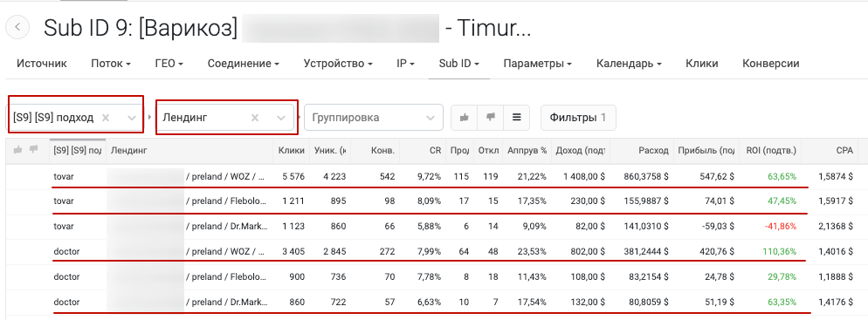Open the Календарь menu
868x320 pixels.
(x=629, y=64)
